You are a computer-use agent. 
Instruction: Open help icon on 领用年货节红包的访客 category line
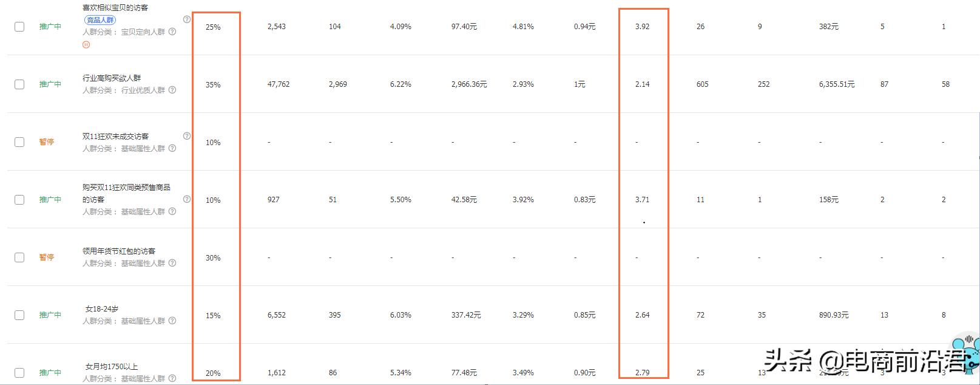172,263
